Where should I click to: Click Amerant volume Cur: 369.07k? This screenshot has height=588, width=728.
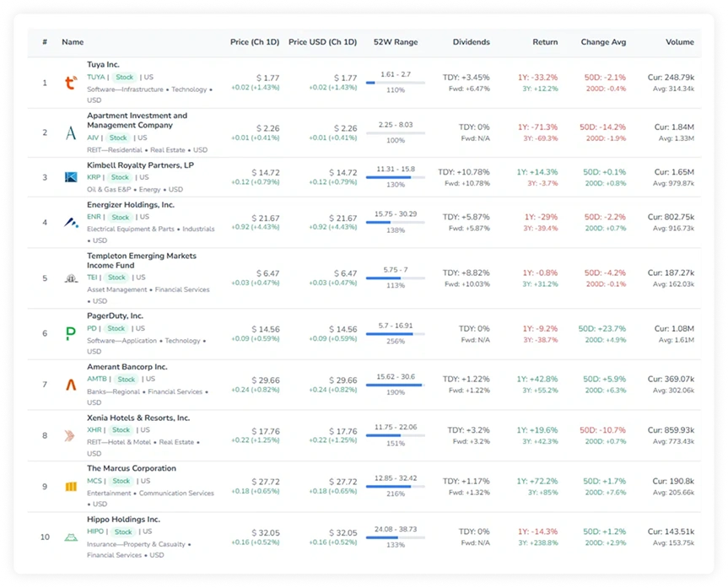(x=671, y=379)
